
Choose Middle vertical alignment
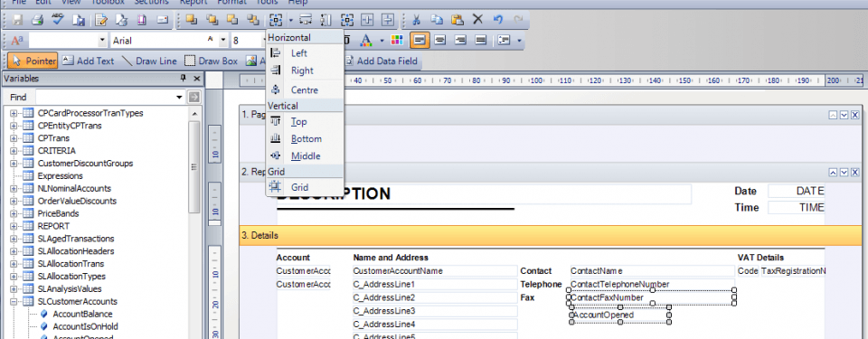pos(305,155)
